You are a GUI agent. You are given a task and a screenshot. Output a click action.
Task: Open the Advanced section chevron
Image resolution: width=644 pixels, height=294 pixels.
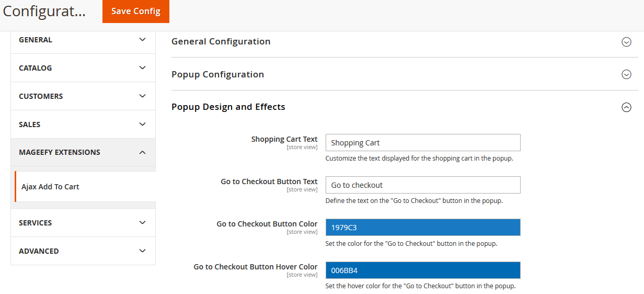[142, 251]
